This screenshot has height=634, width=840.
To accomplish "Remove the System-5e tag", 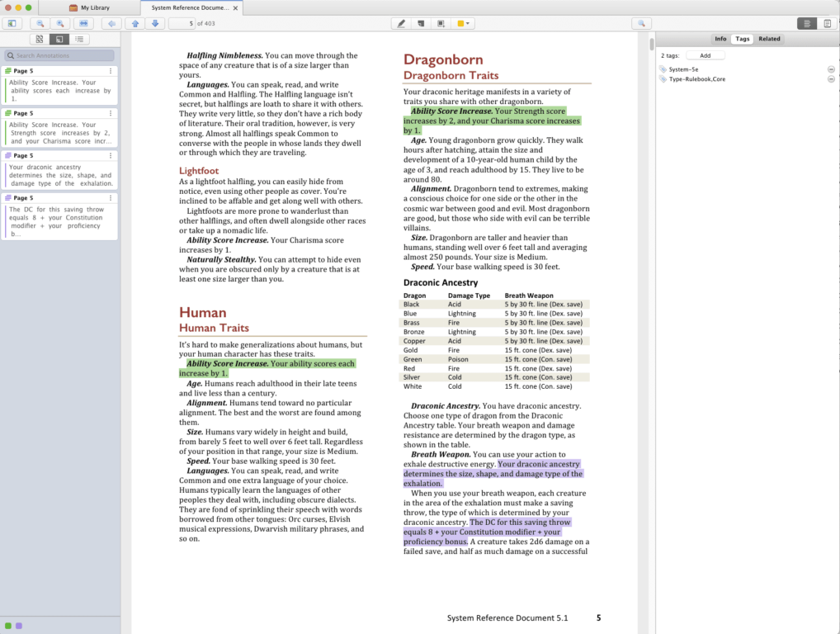I will pyautogui.click(x=833, y=69).
